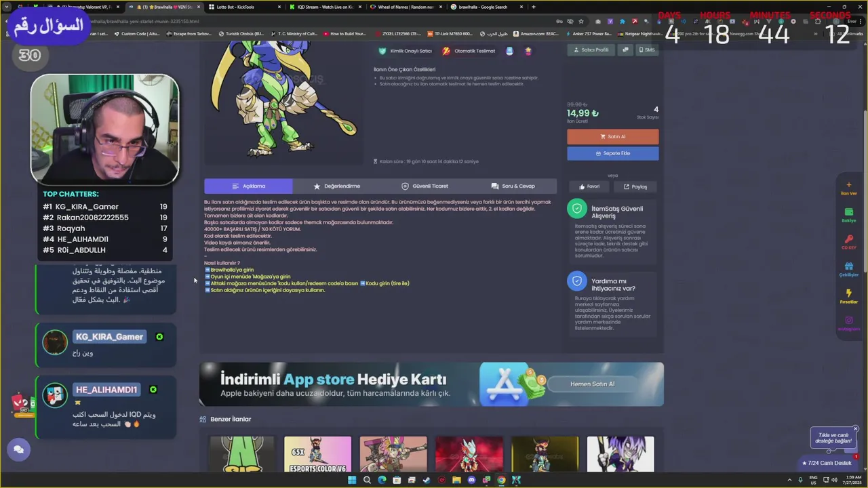The image size is (868, 488).
Task: Click the 14,99 ₺ price text
Action: (x=583, y=113)
